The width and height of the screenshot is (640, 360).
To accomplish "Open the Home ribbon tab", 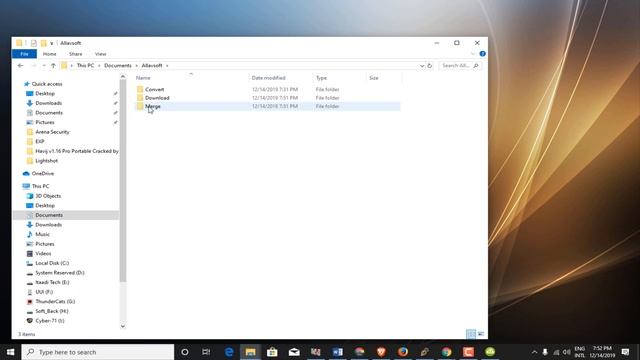I will click(49, 54).
